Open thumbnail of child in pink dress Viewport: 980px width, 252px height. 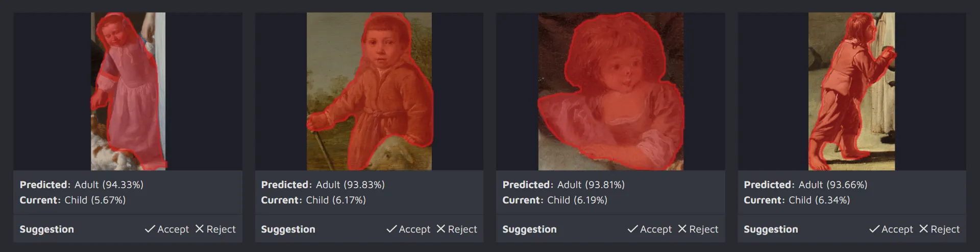pos(128,91)
